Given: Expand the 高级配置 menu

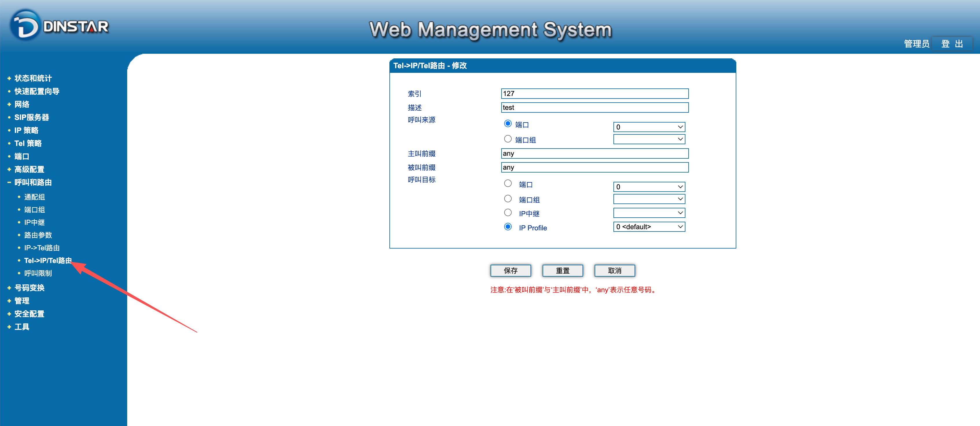Looking at the screenshot, I should 29,169.
